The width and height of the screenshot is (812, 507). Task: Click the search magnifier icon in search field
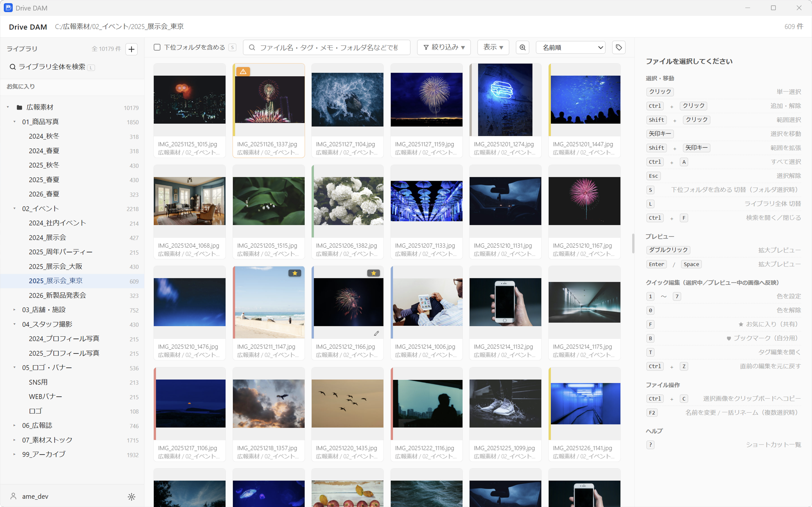pyautogui.click(x=252, y=47)
